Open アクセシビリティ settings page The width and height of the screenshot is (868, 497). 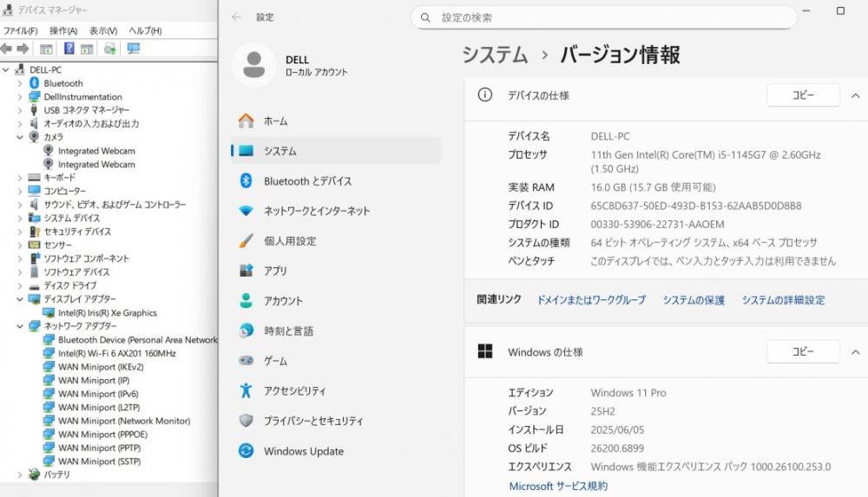tap(295, 391)
